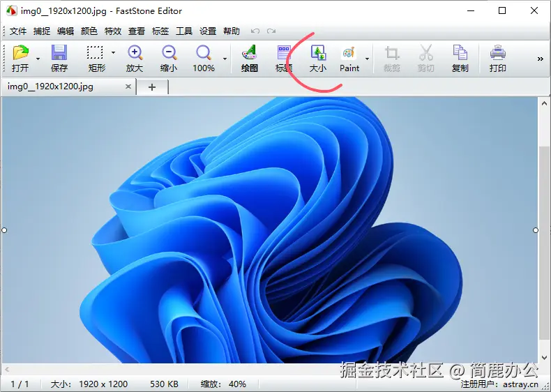The width and height of the screenshot is (551, 392).
Task: Click the 530 KB file size text
Action: 164,384
